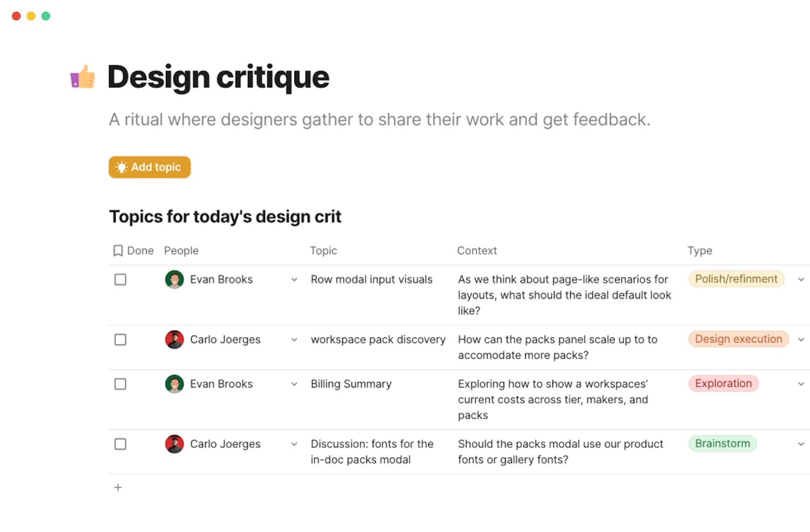Click the red close window dot

16,16
